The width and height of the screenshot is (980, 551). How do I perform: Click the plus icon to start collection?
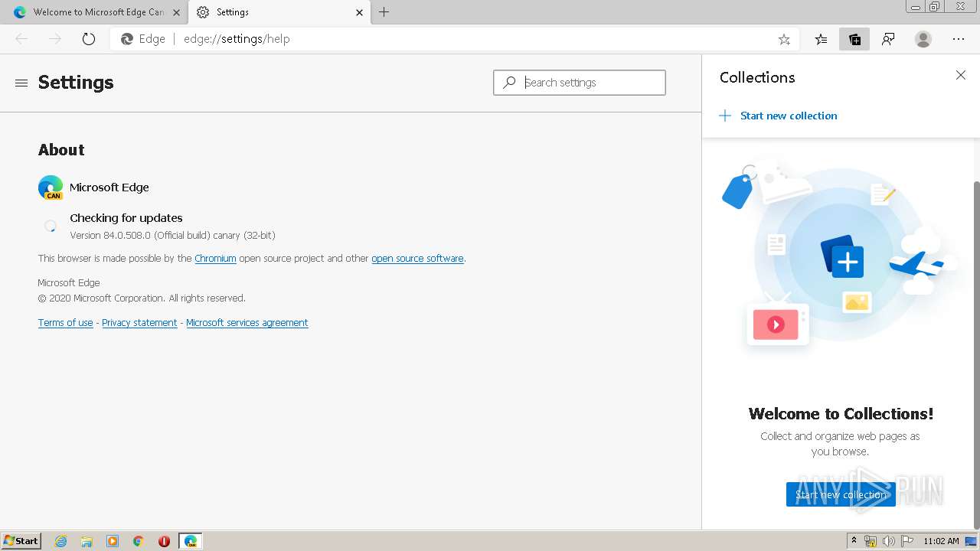click(x=725, y=116)
